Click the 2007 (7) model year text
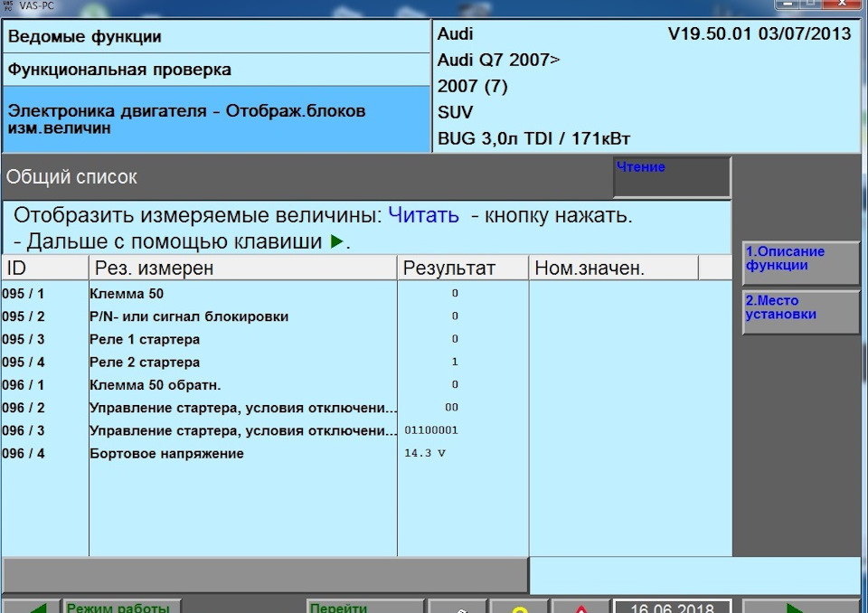Viewport: 868px width, 613px height. click(472, 87)
